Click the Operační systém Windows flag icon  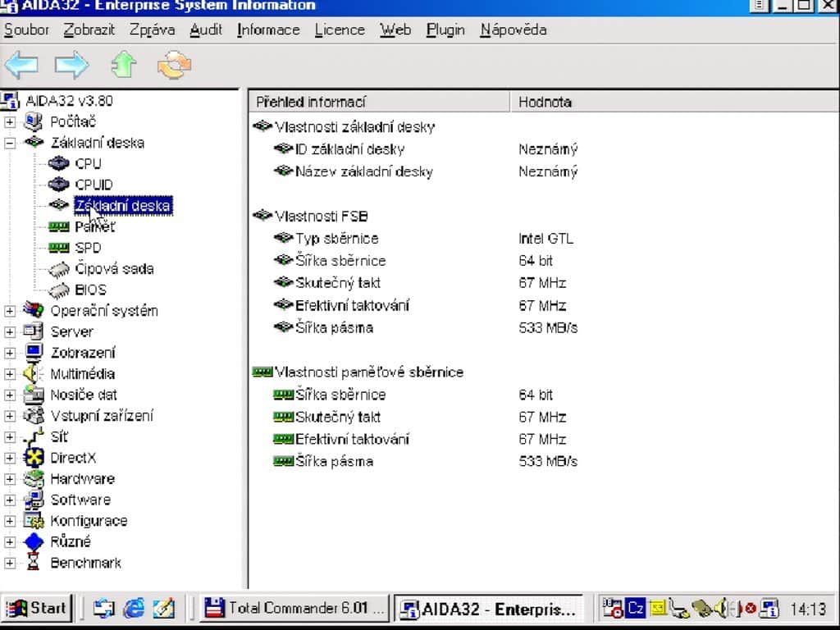33,310
